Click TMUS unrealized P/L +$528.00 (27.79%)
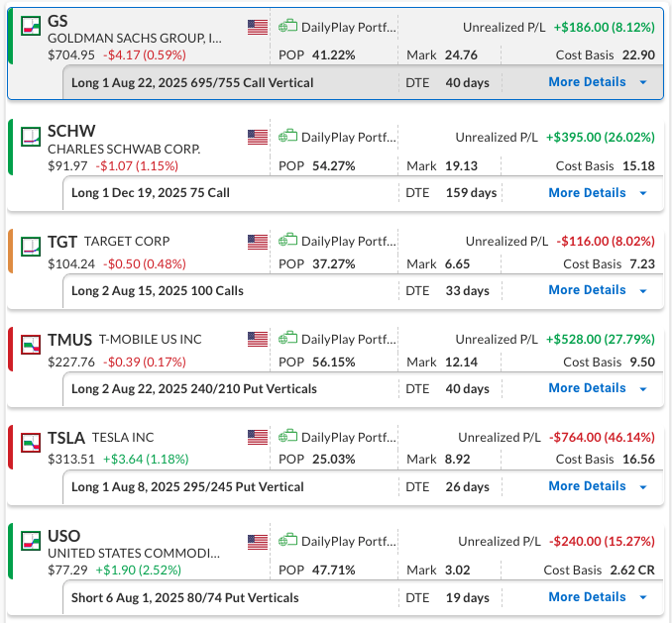 point(601,340)
